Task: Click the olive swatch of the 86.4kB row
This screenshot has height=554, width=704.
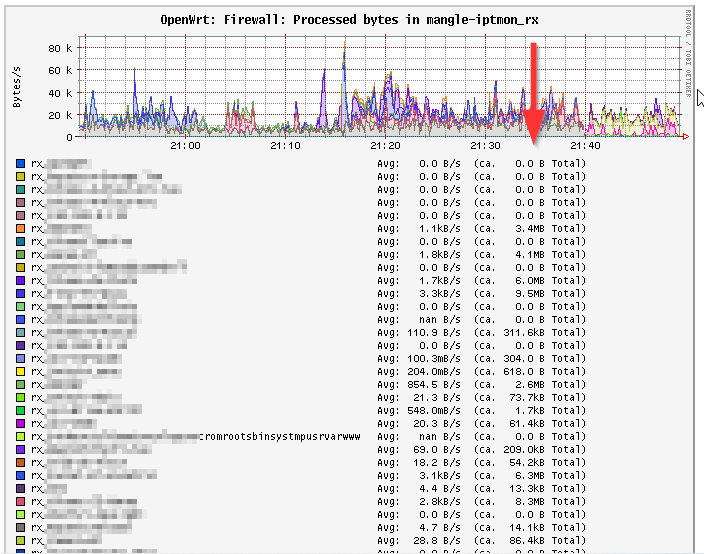Action: (x=20, y=541)
